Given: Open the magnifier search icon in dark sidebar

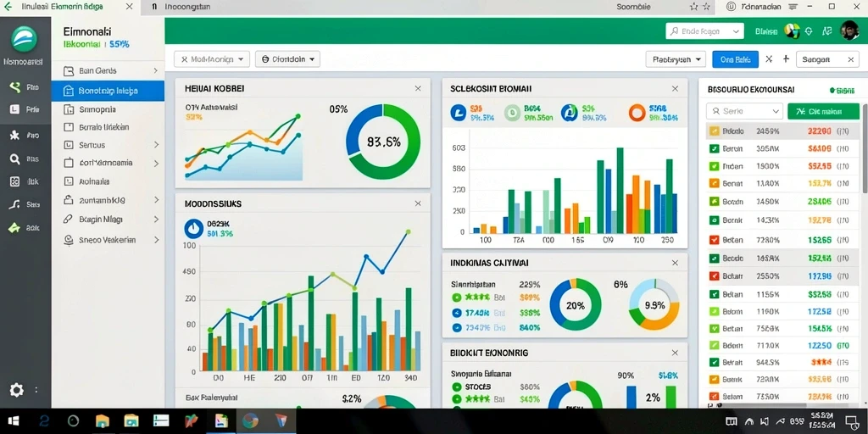Looking at the screenshot, I should point(15,159).
